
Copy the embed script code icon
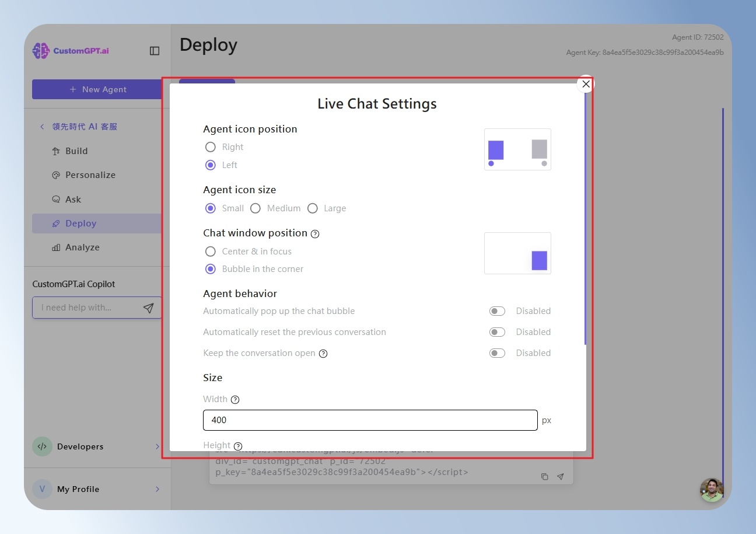point(544,477)
